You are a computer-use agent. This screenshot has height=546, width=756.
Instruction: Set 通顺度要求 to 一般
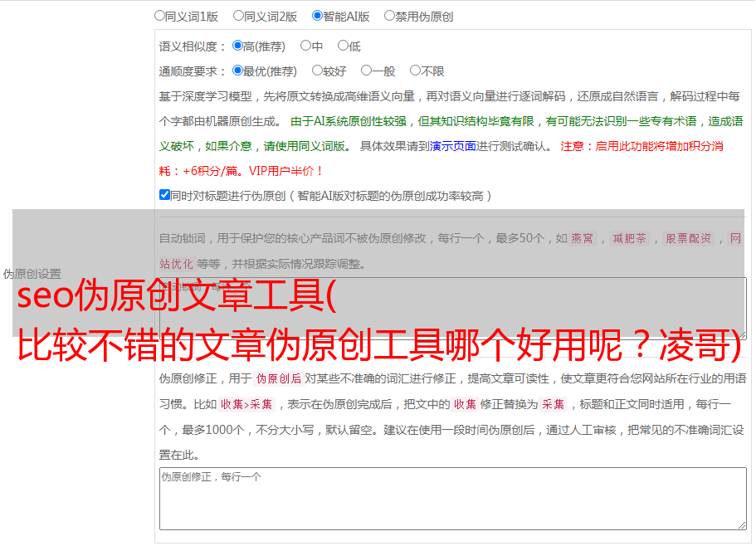coord(367,71)
